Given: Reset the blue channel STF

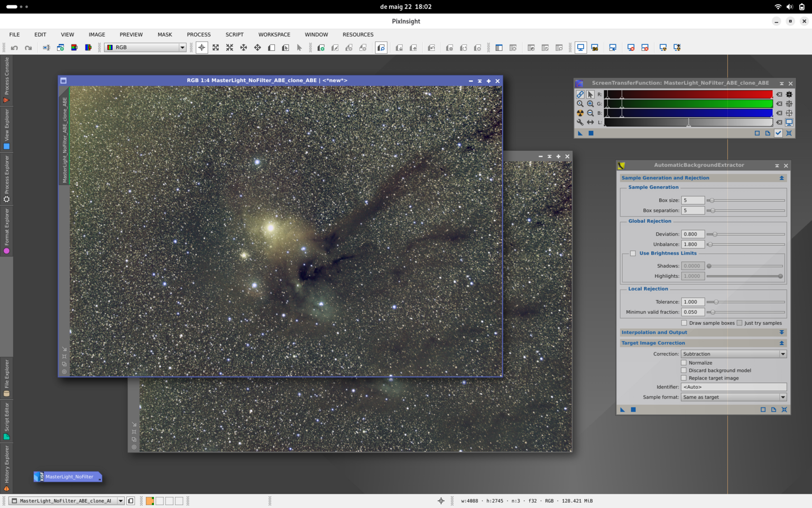Looking at the screenshot, I should [x=779, y=113].
